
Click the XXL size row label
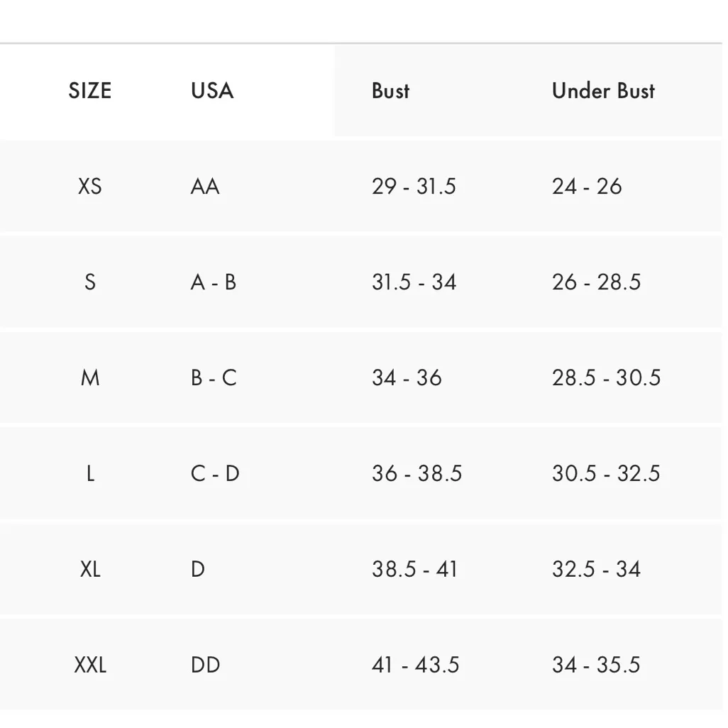coord(90,665)
